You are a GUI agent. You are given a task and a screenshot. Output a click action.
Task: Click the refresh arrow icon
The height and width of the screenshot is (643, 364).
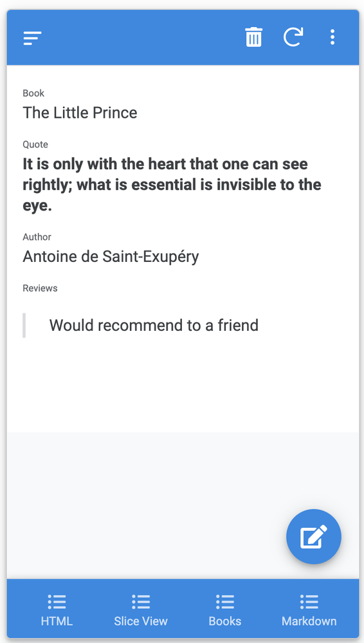click(293, 37)
